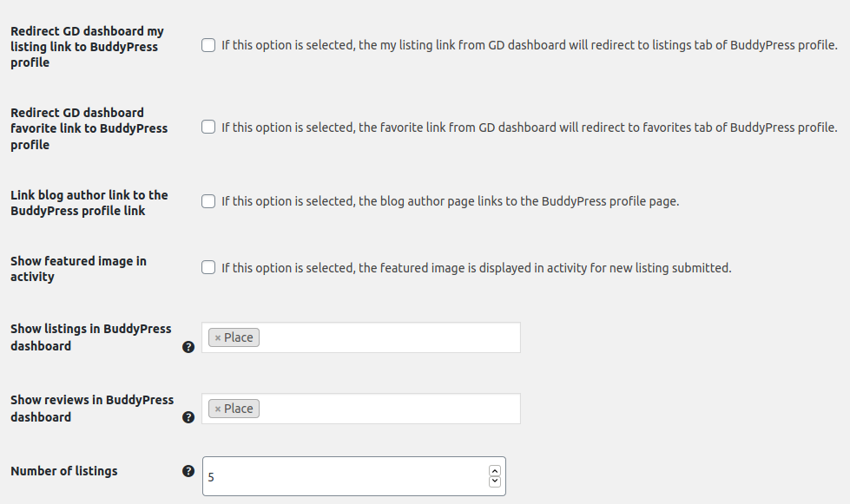Enable redirect my listing link to BuddyPress
This screenshot has height=504, width=850.
tap(208, 45)
